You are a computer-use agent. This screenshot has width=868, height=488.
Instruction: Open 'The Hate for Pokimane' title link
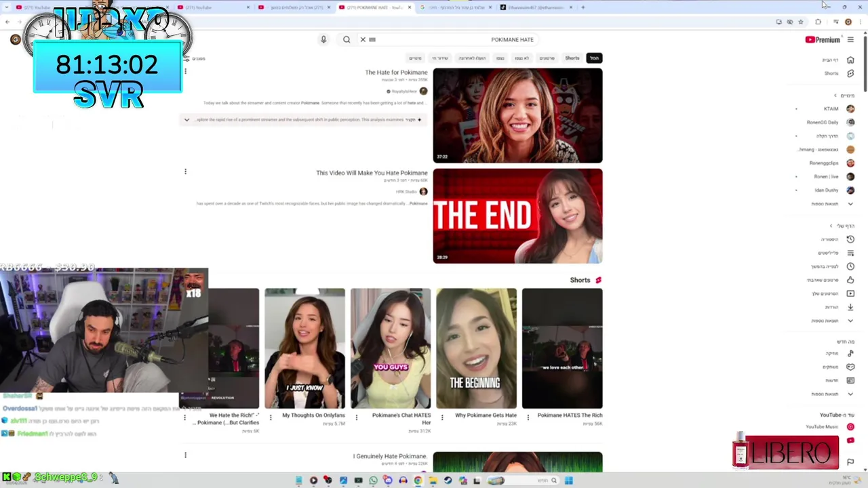pos(396,73)
